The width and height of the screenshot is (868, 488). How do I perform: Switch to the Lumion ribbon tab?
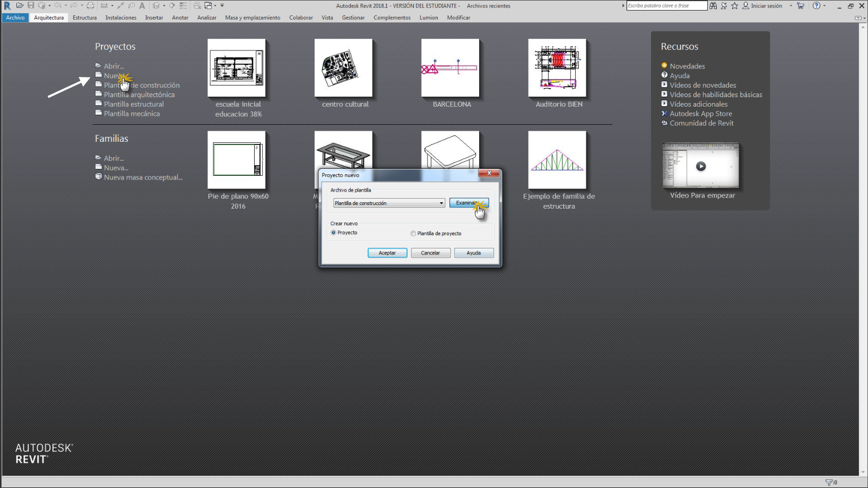pos(429,18)
